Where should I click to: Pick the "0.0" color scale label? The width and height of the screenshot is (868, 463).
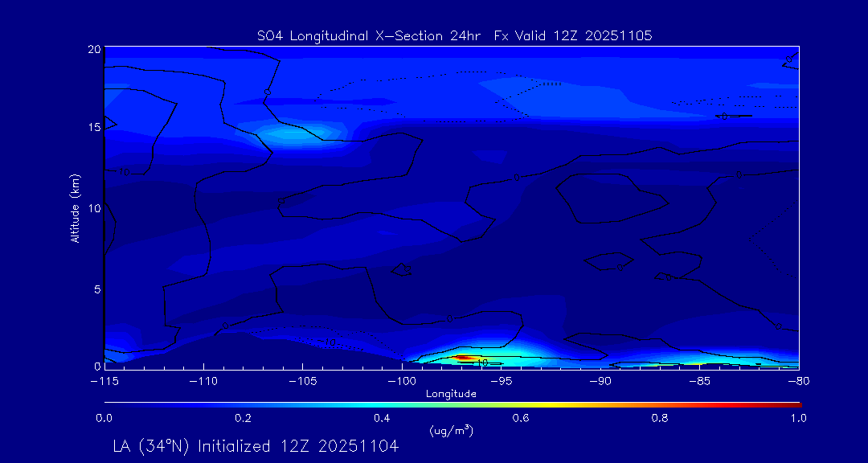[x=104, y=418]
